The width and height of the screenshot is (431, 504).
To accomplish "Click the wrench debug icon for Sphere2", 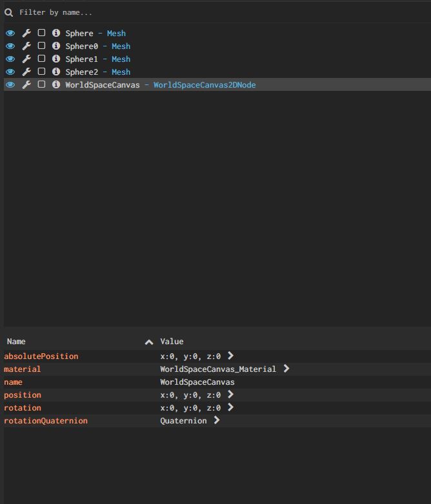I will coord(26,72).
